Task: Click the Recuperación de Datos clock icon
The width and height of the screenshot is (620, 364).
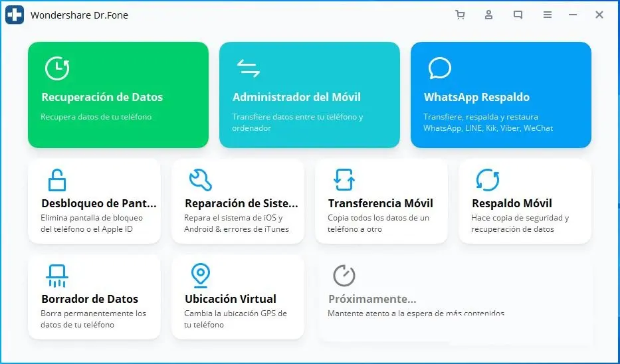Action: click(57, 68)
